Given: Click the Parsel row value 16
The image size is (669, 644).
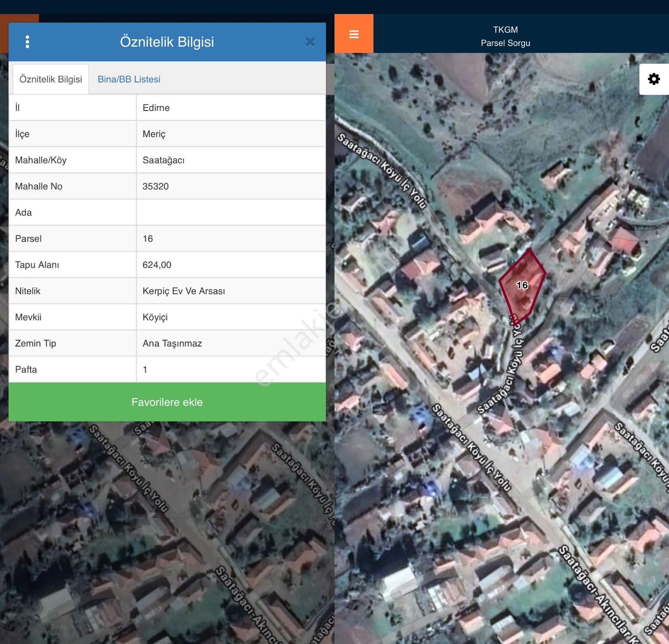Looking at the screenshot, I should coord(148,239).
